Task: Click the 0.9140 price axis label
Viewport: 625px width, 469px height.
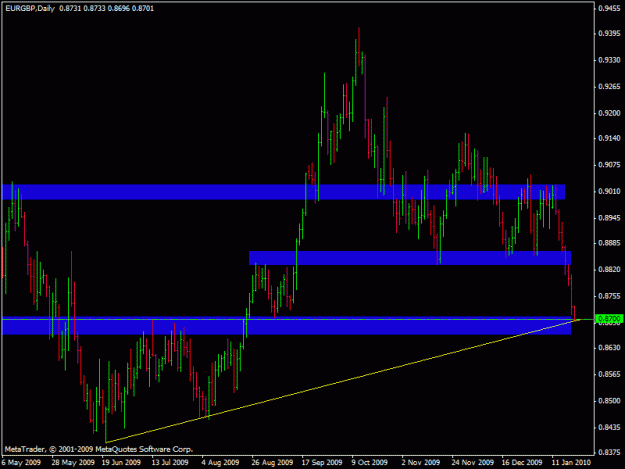Action: tap(609, 138)
